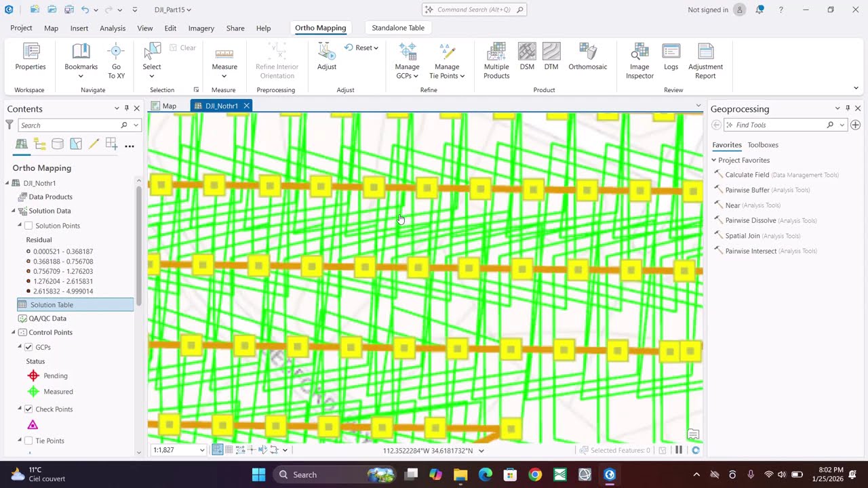This screenshot has height=488, width=868.
Task: Click the Measured status symbol
Action: pyautogui.click(x=33, y=391)
